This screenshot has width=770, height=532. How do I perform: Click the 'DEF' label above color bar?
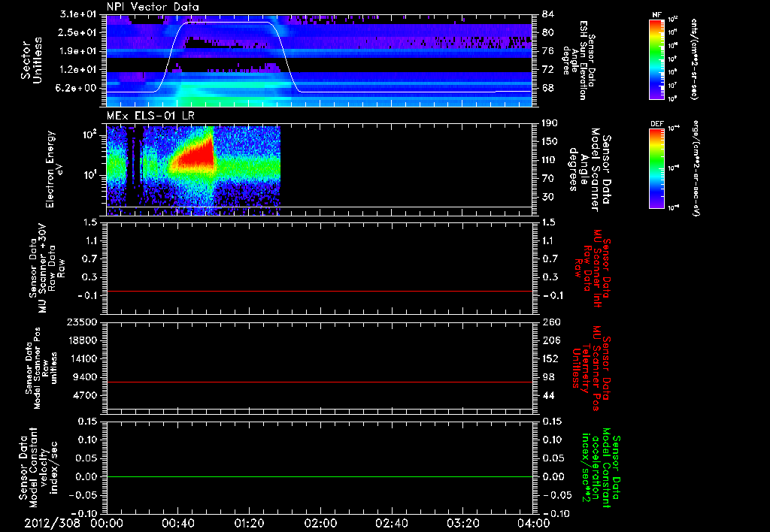(x=657, y=124)
